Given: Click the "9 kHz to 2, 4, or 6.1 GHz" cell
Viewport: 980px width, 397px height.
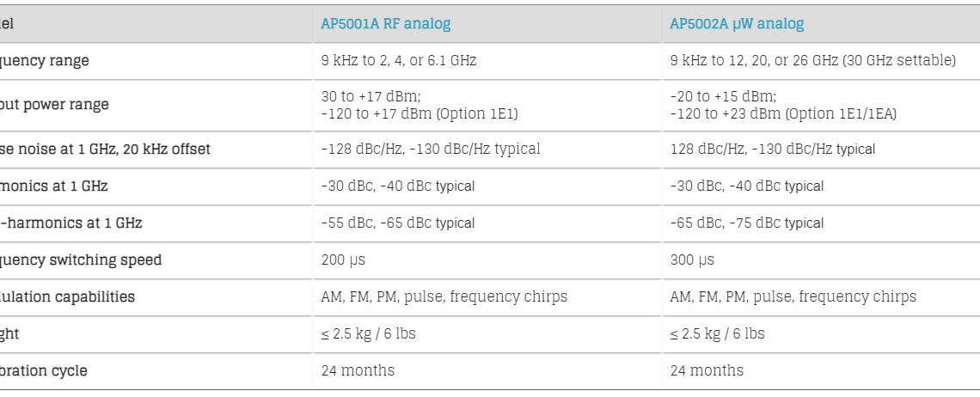Looking at the screenshot, I should tap(398, 61).
